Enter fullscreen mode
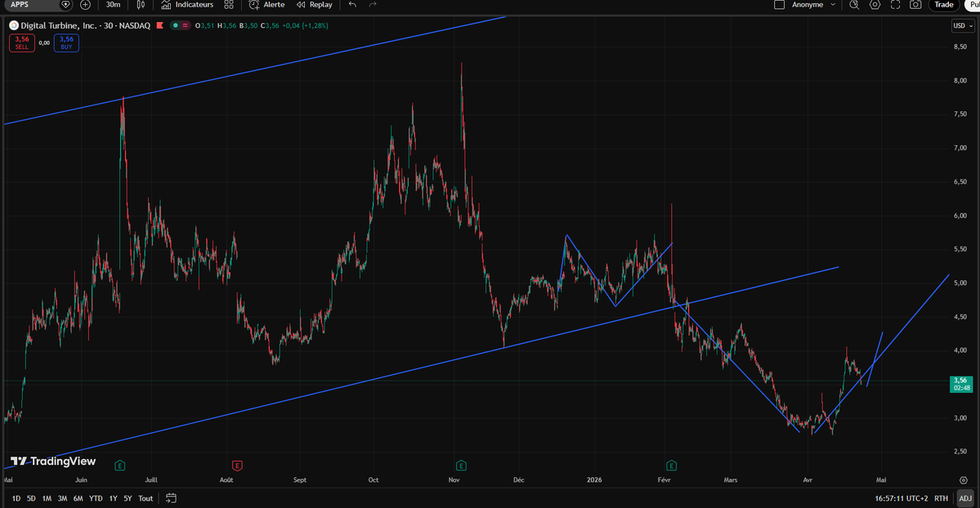Viewport: 980px width, 508px height. pos(895,5)
